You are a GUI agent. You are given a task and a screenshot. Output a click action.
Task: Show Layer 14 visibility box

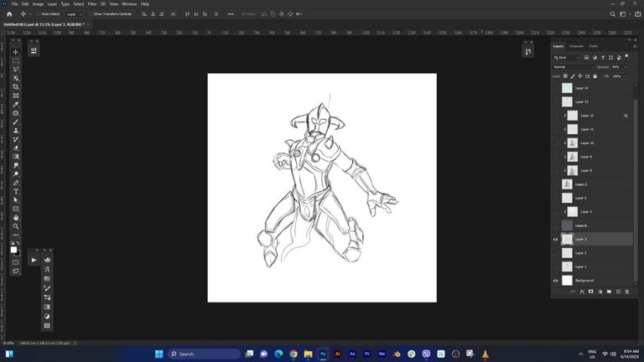pos(555,88)
